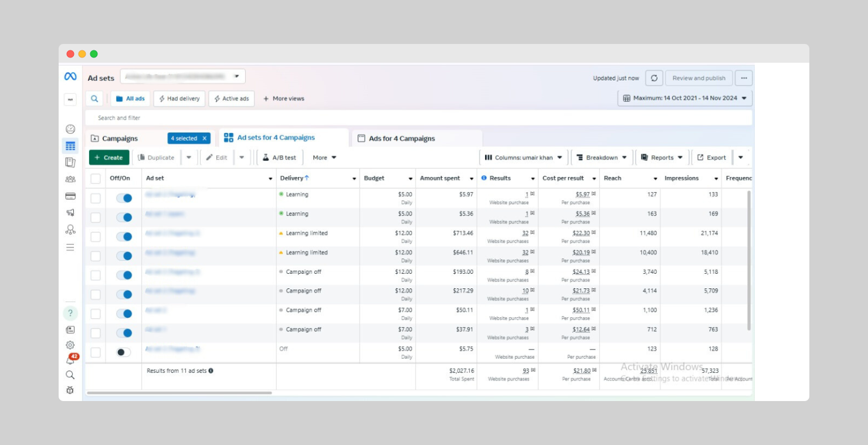
Task: Open the Notifications bell showing 42
Action: 71,360
